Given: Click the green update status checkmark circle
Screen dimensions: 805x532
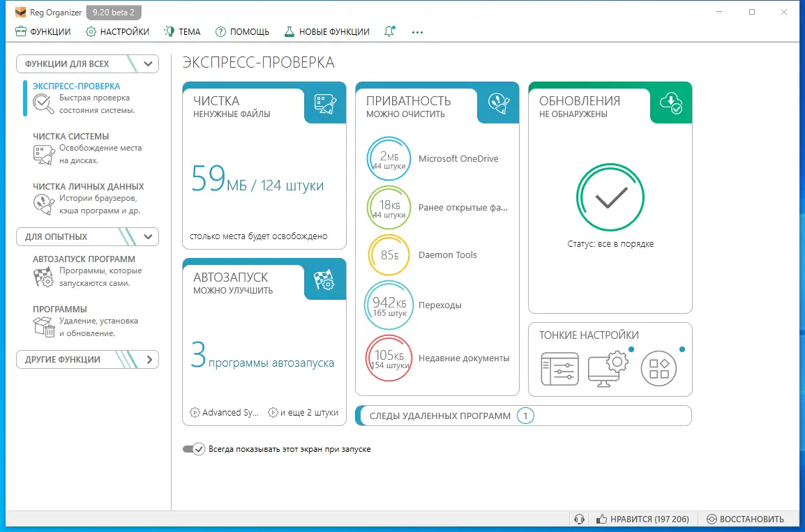Looking at the screenshot, I should click(x=610, y=197).
